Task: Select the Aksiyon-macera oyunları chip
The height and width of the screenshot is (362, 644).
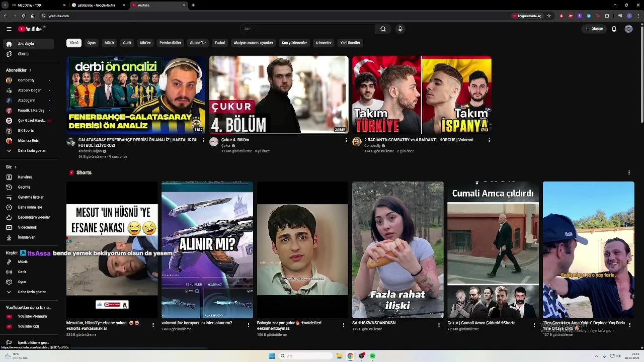Action: tap(253, 43)
